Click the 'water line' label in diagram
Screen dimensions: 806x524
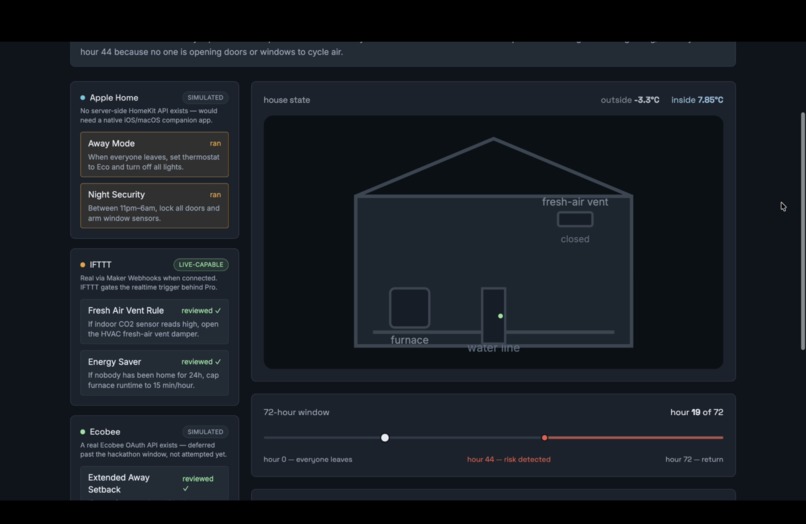[x=493, y=348]
